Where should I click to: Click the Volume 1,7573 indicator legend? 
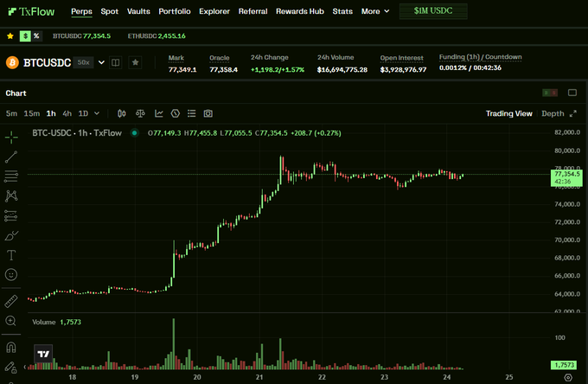(x=56, y=322)
